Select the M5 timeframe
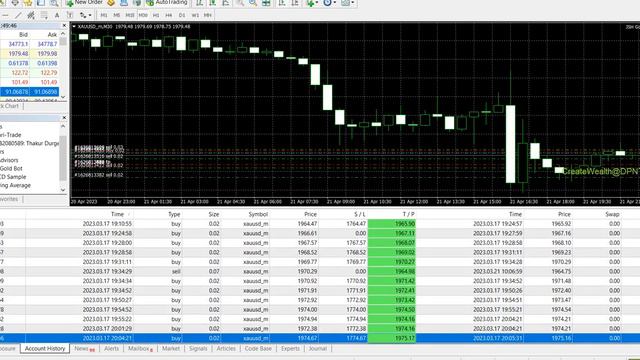 click(117, 15)
